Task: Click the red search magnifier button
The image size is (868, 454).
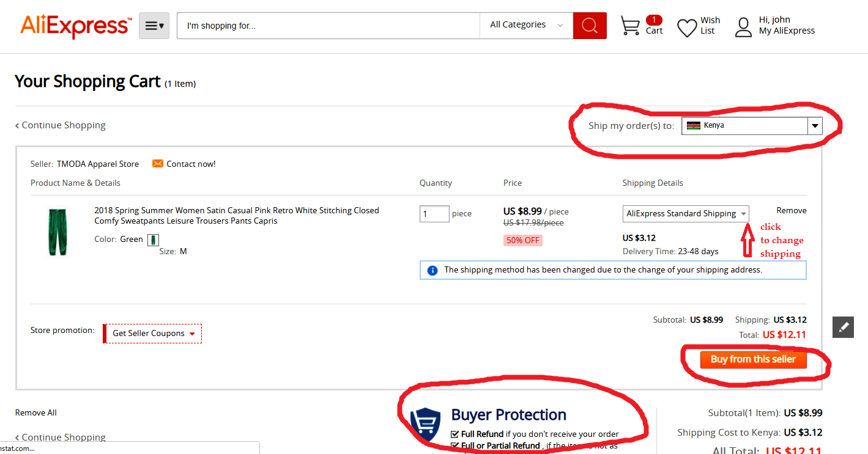Action: click(590, 26)
